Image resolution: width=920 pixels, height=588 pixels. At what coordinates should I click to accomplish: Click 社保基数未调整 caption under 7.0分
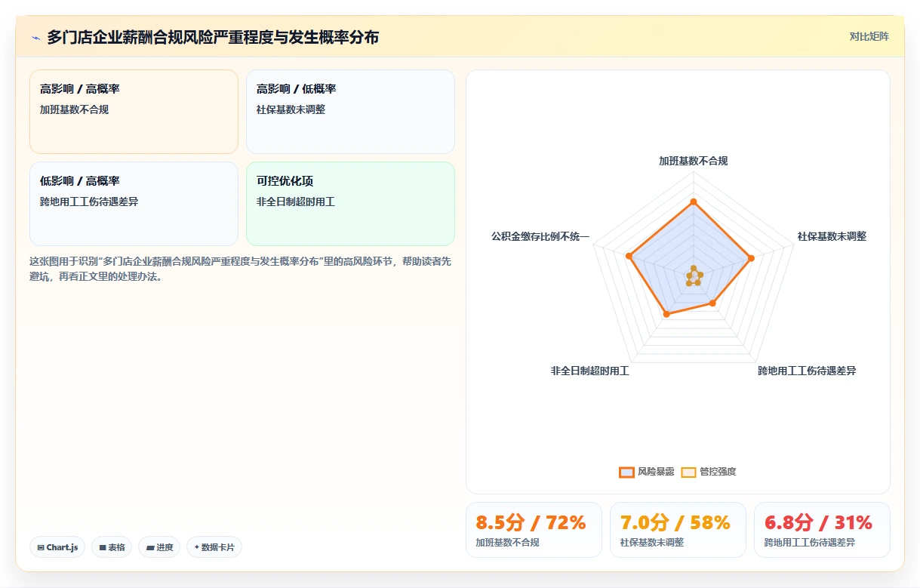click(651, 542)
